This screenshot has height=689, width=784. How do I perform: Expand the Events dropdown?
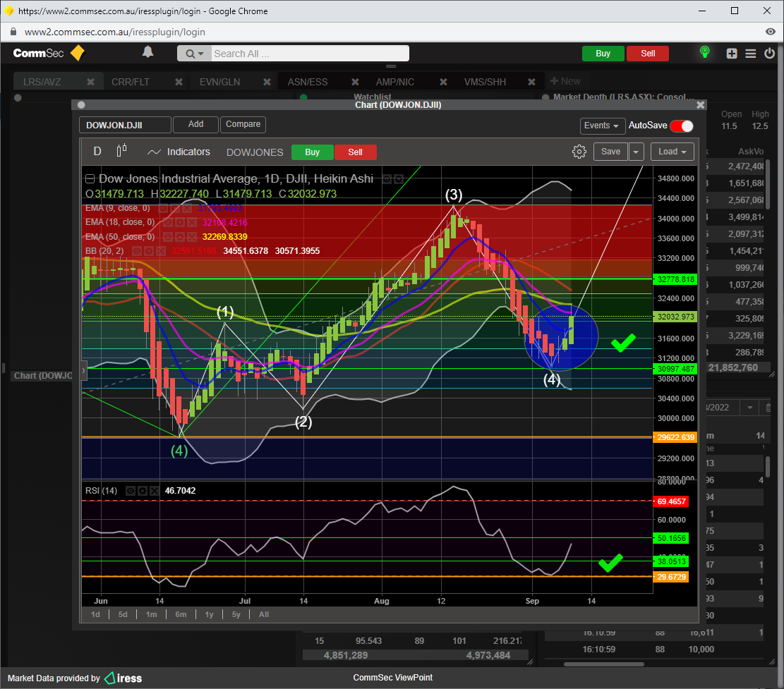pos(602,126)
